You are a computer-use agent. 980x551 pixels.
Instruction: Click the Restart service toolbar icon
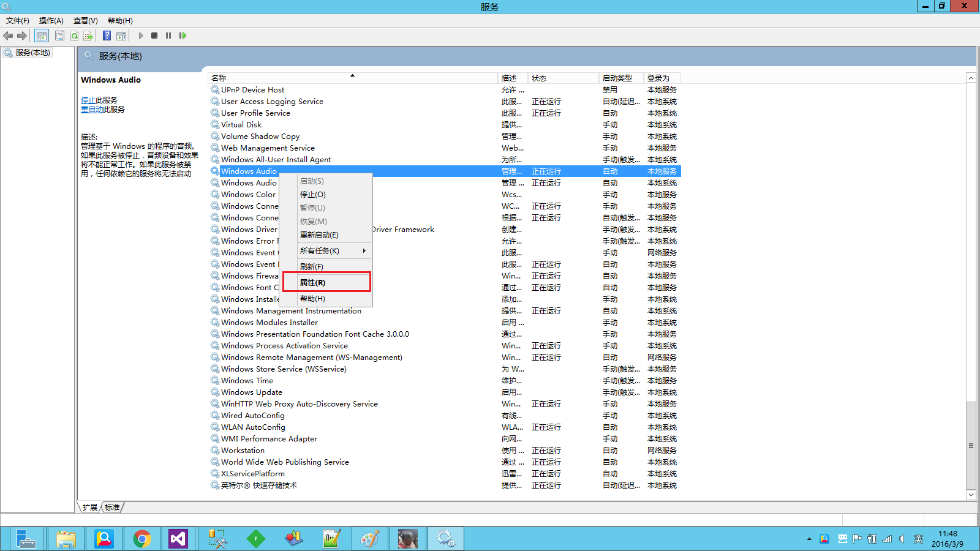[x=183, y=36]
